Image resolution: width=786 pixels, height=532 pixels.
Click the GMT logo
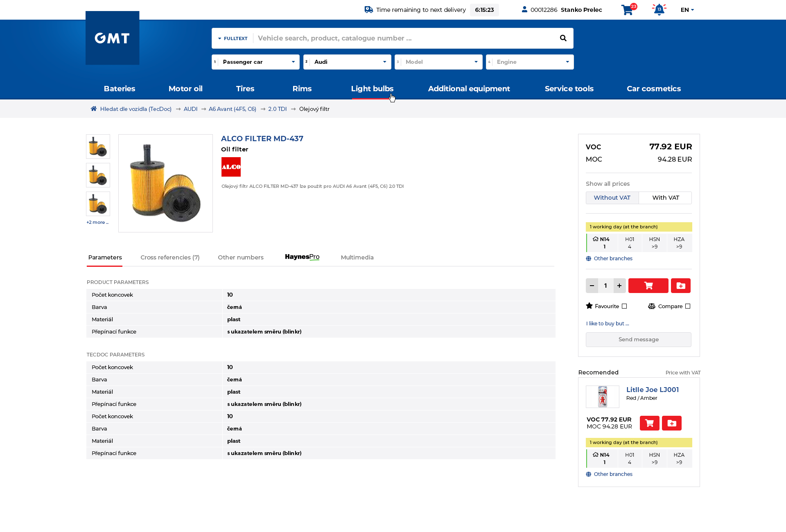click(112, 38)
